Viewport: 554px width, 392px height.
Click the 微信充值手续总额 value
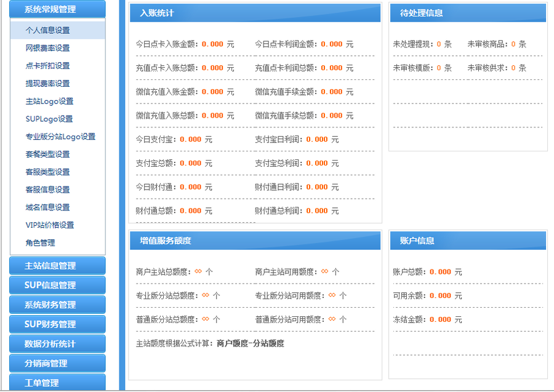[x=331, y=116]
